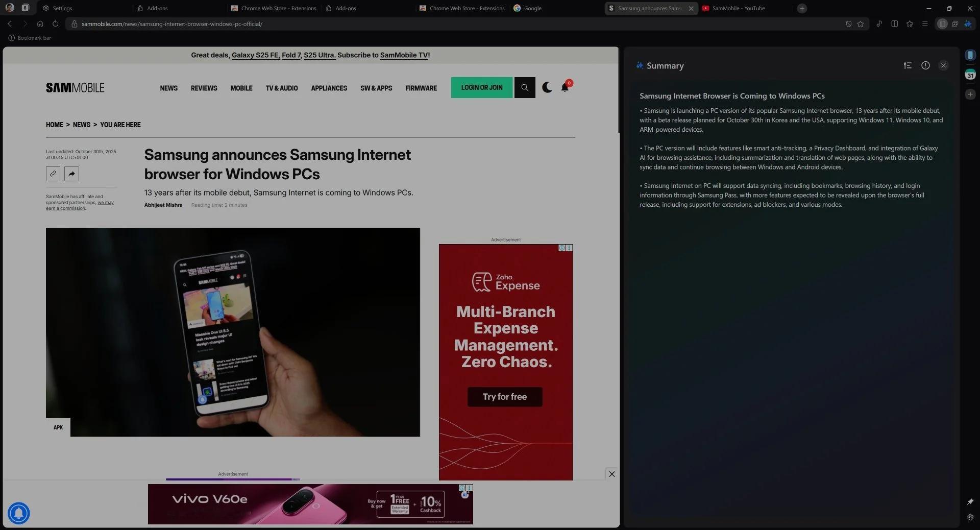Open the browser main menu
This screenshot has height=530, width=980.
[924, 24]
